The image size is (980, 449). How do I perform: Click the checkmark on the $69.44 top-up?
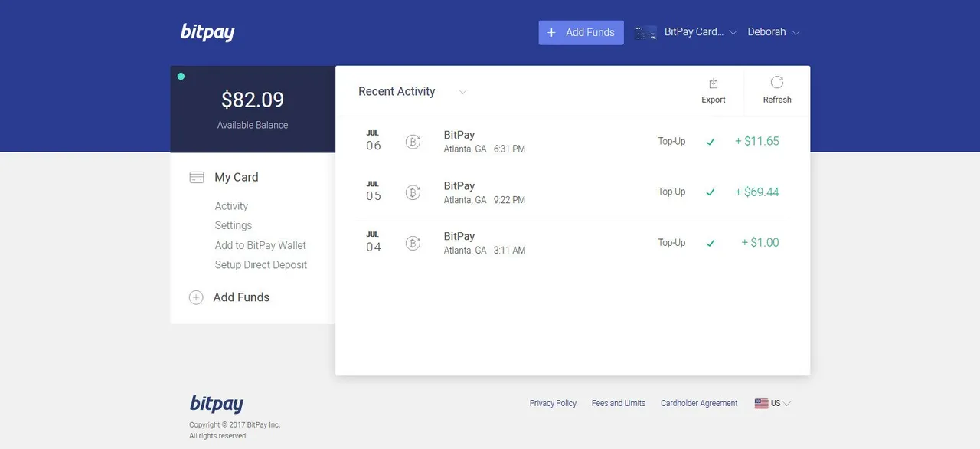tap(710, 192)
